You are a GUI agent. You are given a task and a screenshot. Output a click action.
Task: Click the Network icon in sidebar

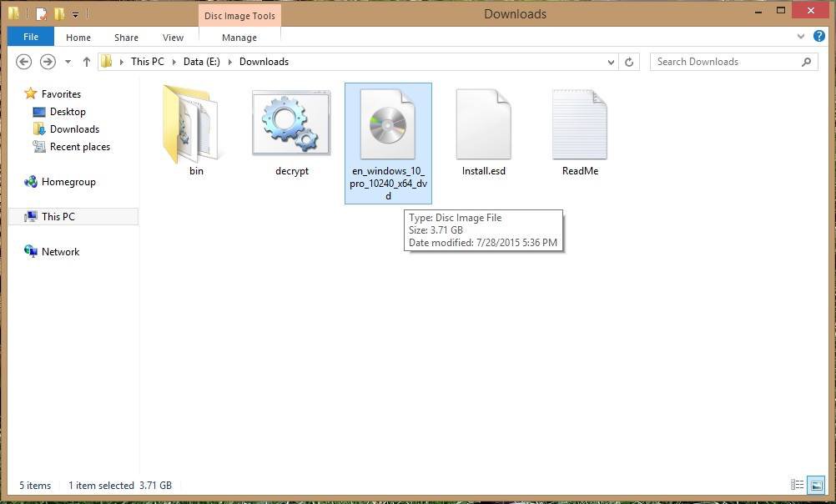pyautogui.click(x=30, y=251)
